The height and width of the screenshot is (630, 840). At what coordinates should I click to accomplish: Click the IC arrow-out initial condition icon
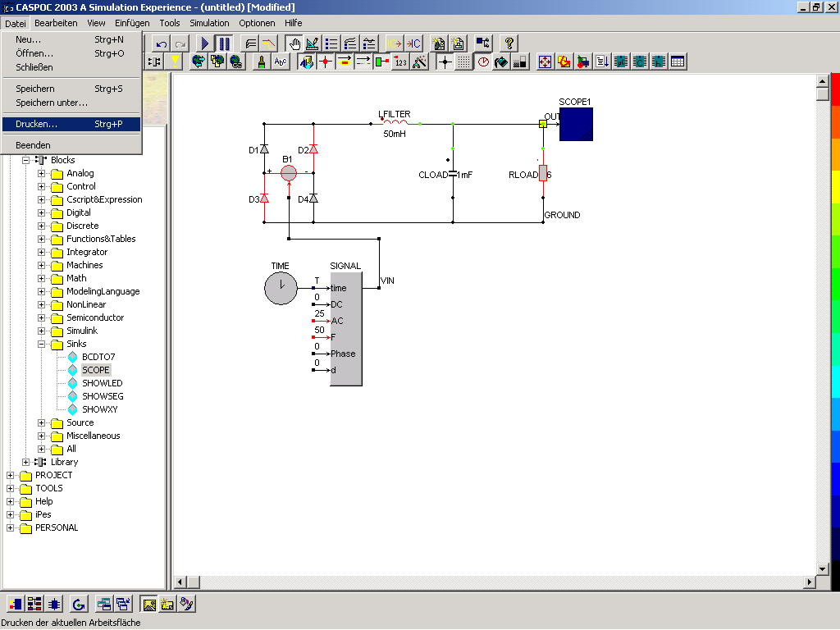[395, 44]
